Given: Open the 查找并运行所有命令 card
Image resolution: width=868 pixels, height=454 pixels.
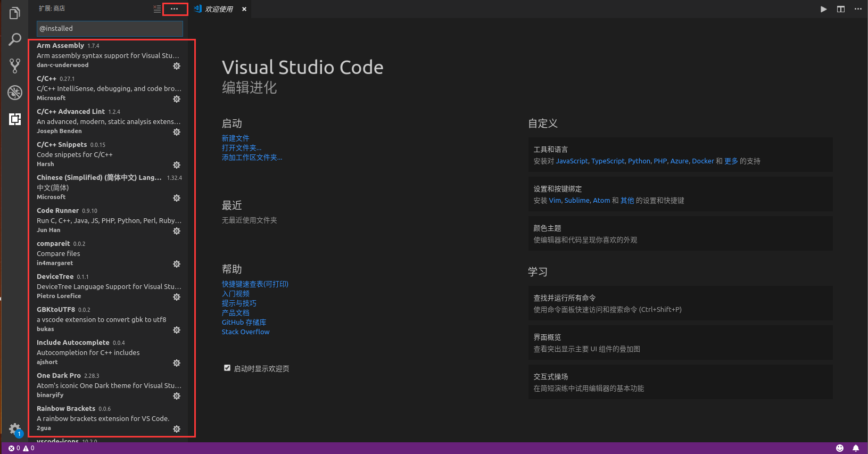Looking at the screenshot, I should coord(680,303).
